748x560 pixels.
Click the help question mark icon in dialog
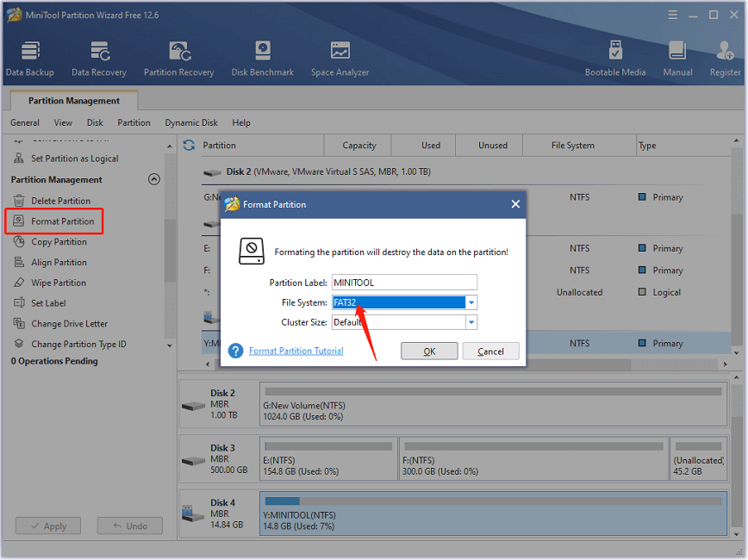coord(235,351)
